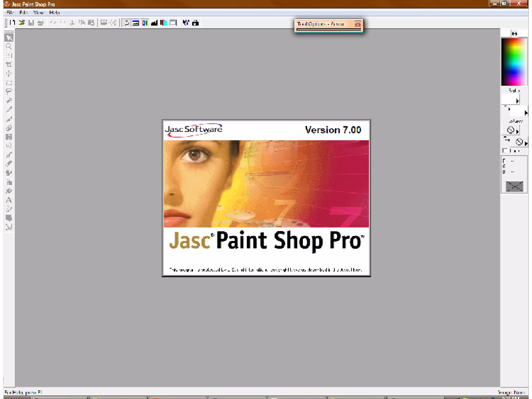Select the Freehand lasso tool

[9, 92]
